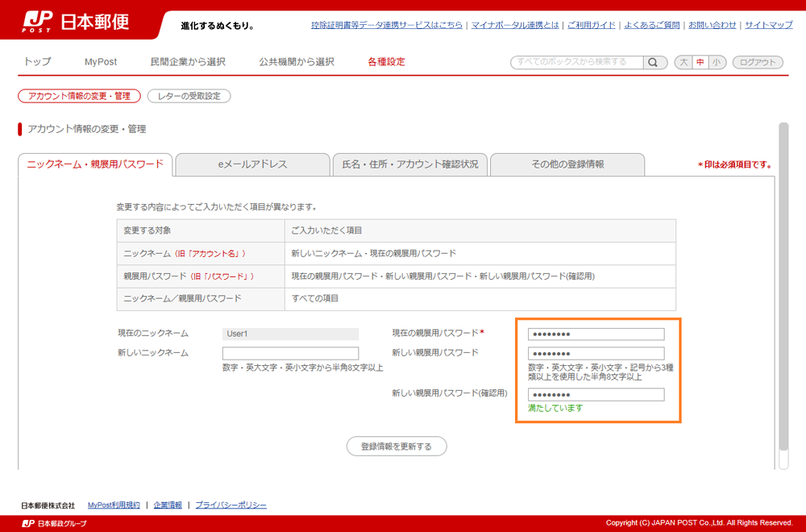Switch to その他の登録情報 tab
This screenshot has height=532, width=806.
[x=567, y=164]
